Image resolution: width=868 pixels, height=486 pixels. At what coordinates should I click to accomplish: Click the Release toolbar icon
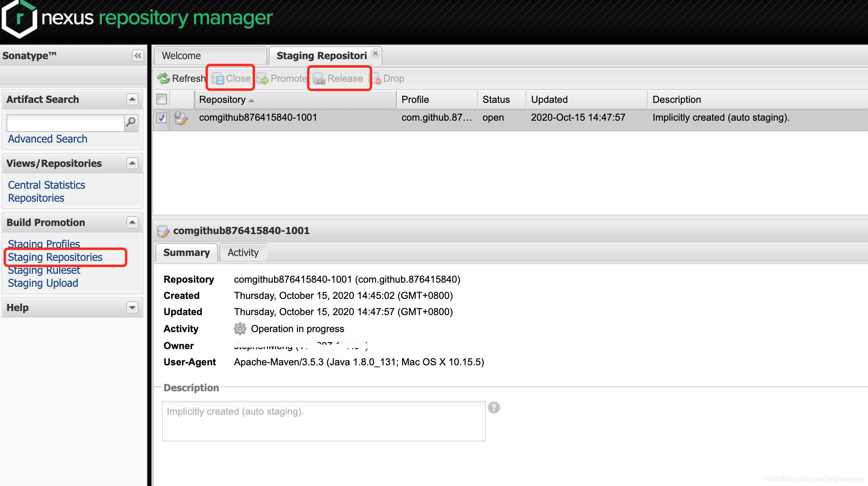tap(319, 79)
